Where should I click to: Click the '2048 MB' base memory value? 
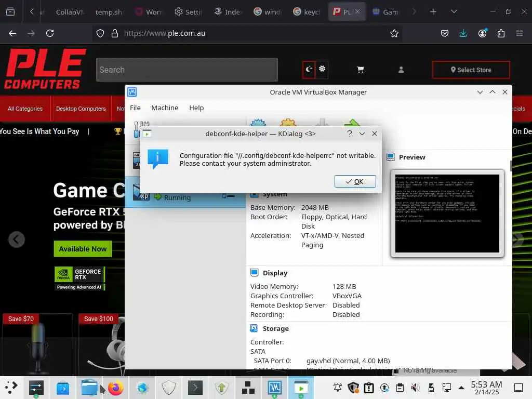[315, 207]
